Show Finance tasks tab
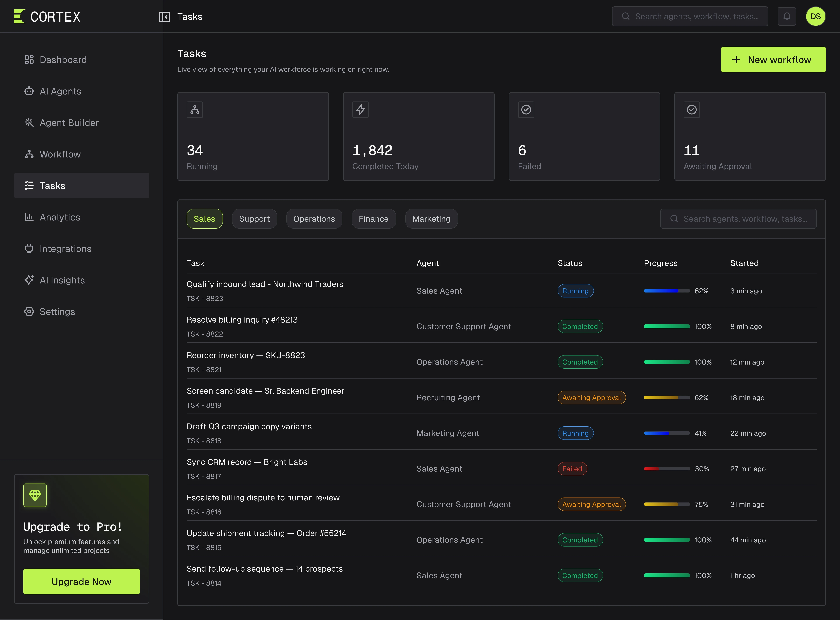The image size is (840, 620). (x=373, y=219)
